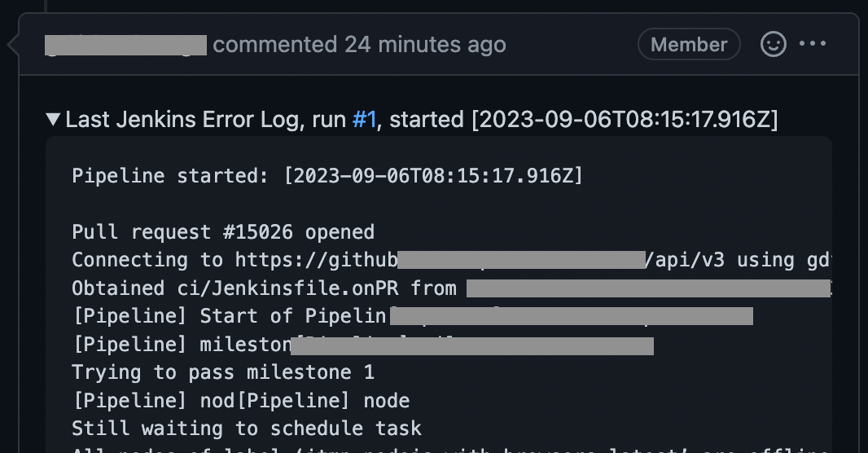Open Jenkins run #1 link
Viewport: 868px width, 453px height.
tap(364, 120)
